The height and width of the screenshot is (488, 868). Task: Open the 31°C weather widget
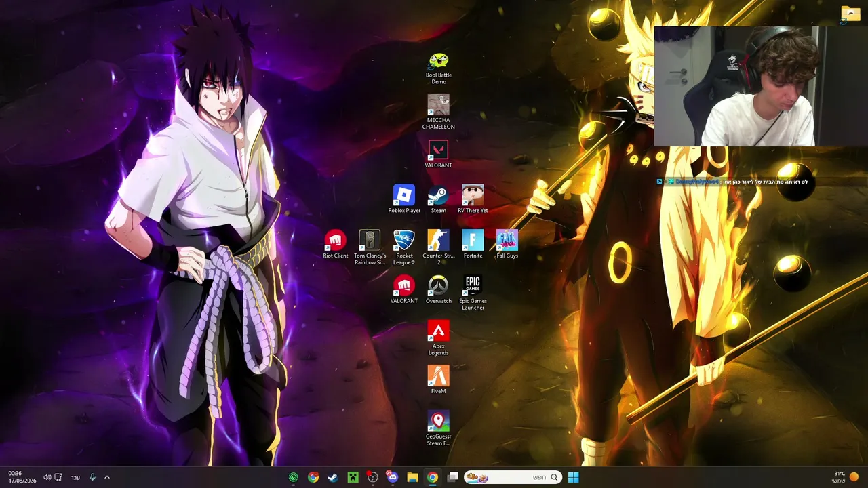(x=845, y=477)
